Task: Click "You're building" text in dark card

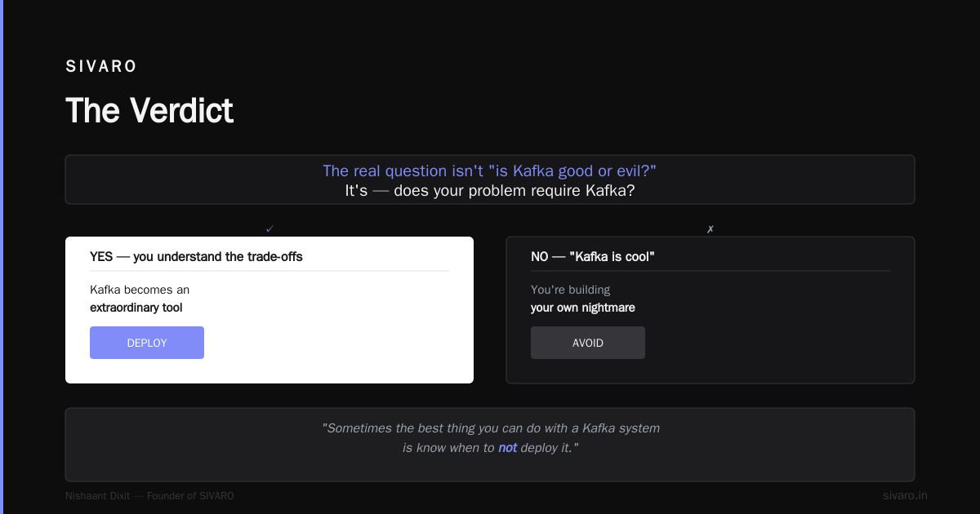Action: tap(570, 290)
